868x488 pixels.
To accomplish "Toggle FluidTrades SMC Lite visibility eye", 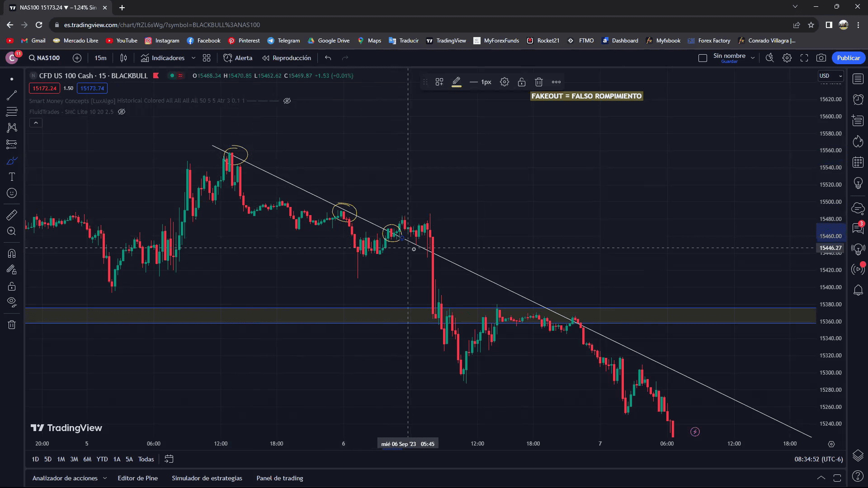I will 122,112.
